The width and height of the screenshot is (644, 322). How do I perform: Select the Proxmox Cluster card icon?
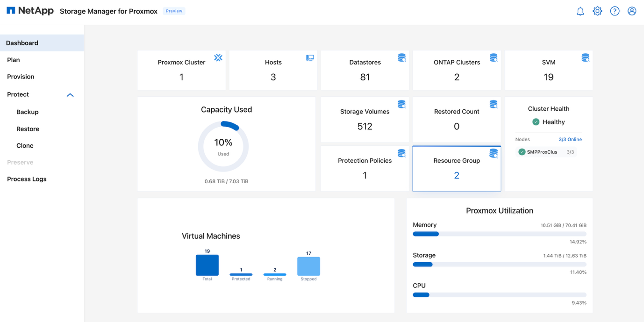tap(218, 57)
